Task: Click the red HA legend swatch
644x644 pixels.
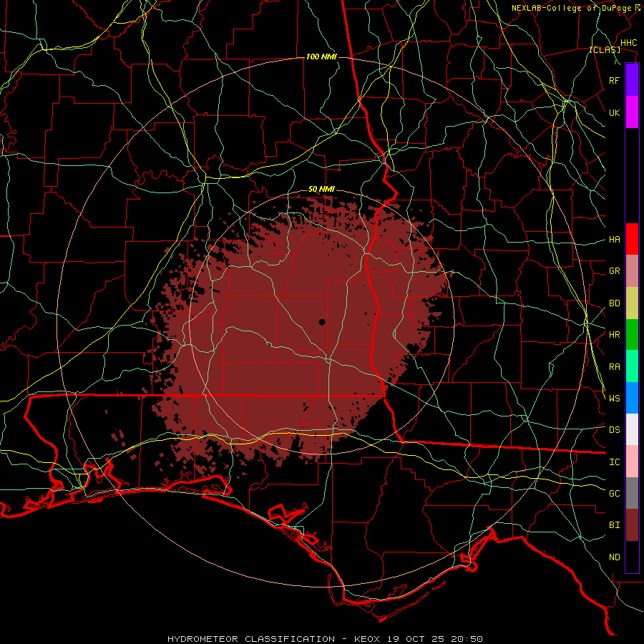Action: 632,239
